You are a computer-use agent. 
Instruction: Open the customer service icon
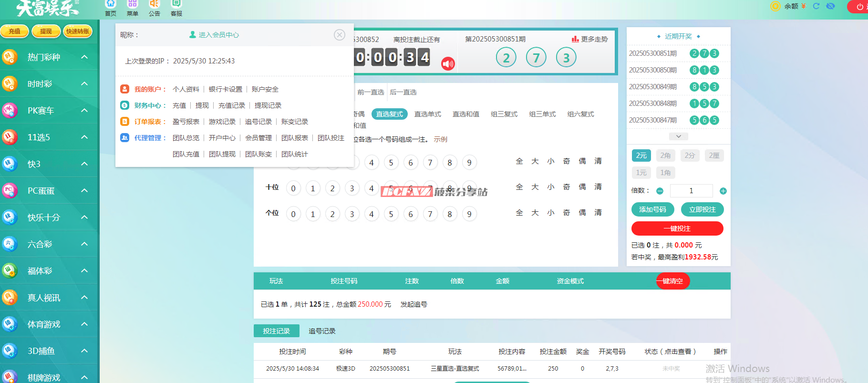[x=176, y=5]
